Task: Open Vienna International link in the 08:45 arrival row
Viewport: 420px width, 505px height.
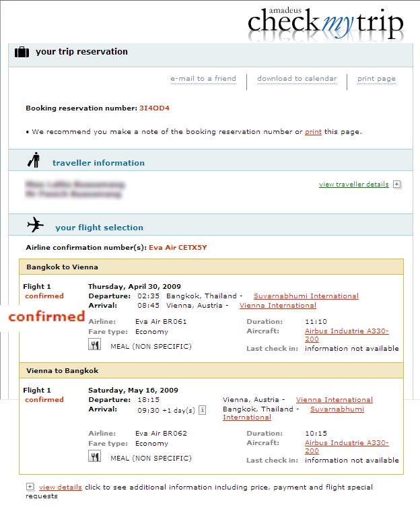Action: click(x=278, y=305)
